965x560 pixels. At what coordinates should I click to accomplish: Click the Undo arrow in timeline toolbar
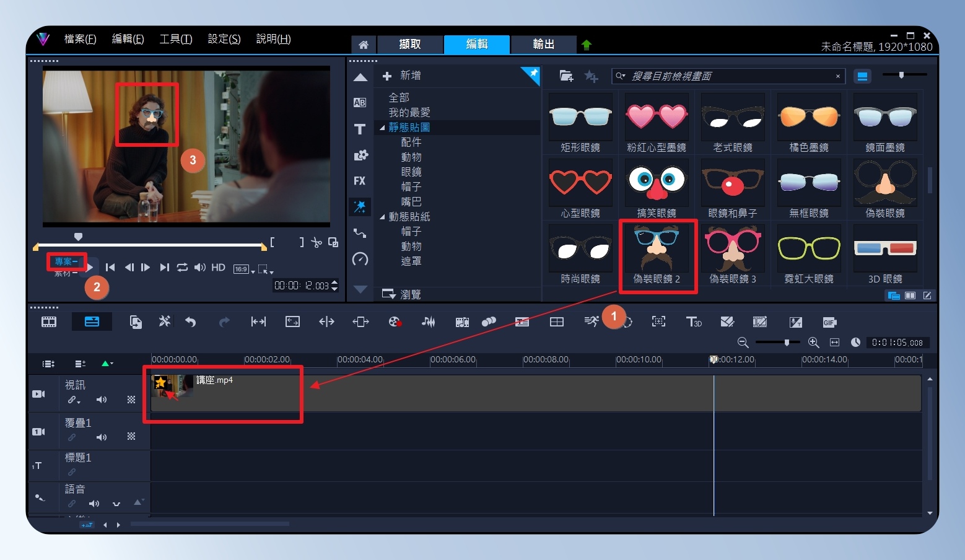191,322
